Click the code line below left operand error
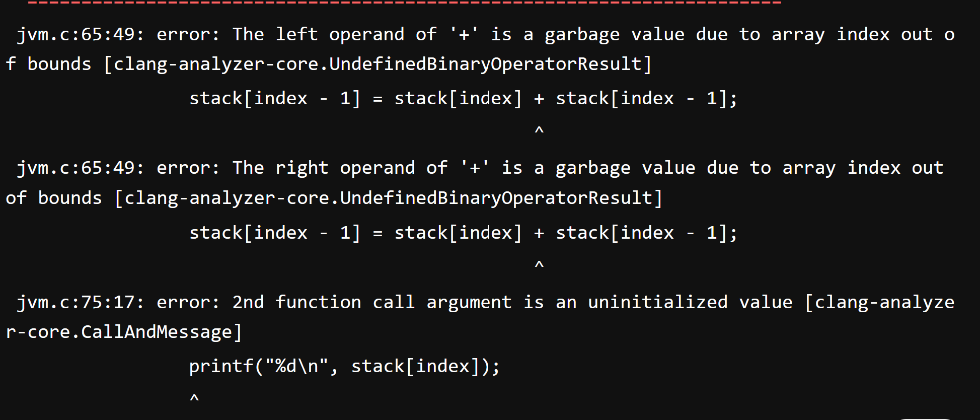Image resolution: width=980 pixels, height=420 pixels. pyautogui.click(x=463, y=99)
